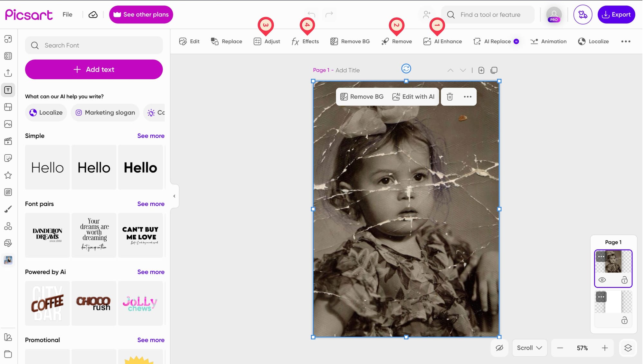Click the redo arrow
The image size is (644, 364).
(x=329, y=14)
